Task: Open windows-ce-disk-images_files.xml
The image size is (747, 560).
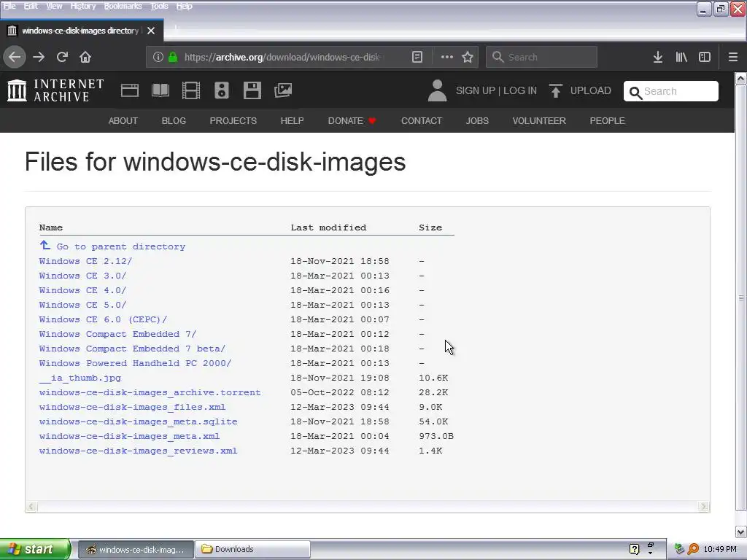Action: pos(133,407)
